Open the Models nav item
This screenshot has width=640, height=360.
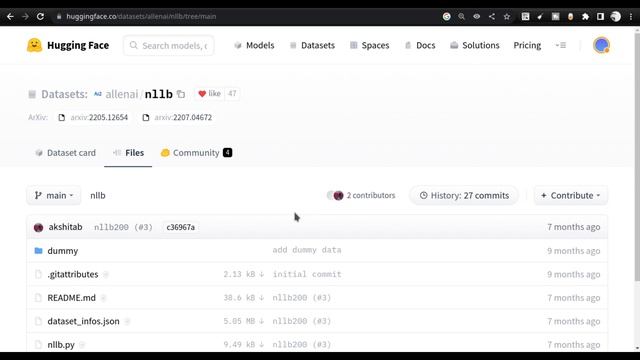254,45
